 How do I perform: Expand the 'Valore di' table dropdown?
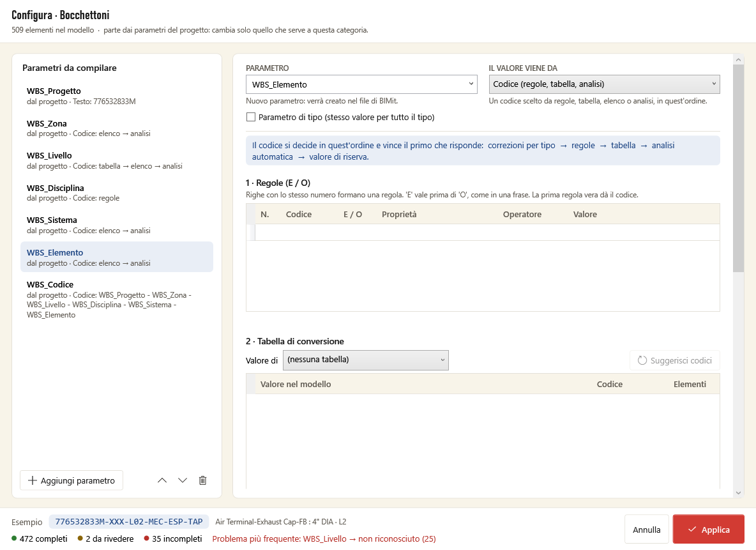click(365, 360)
